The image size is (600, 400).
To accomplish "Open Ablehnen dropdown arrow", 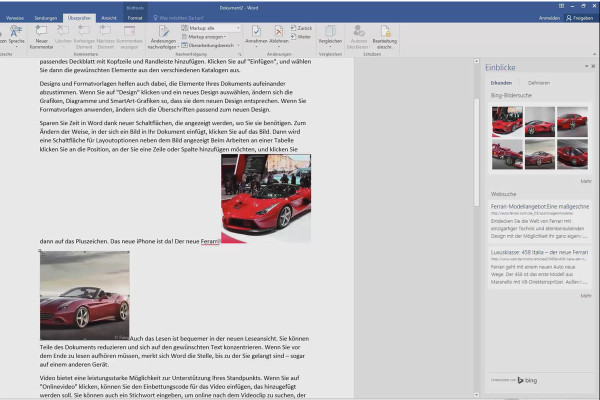I will click(279, 46).
